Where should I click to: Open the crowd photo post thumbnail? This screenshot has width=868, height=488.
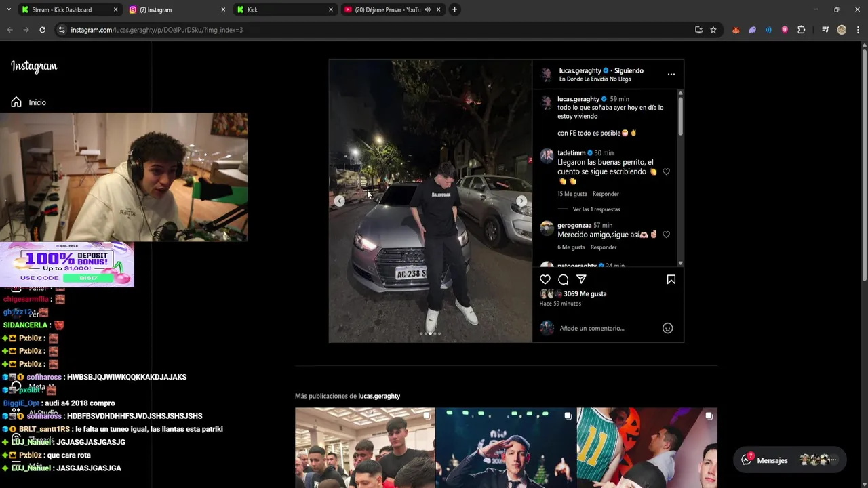point(365,447)
